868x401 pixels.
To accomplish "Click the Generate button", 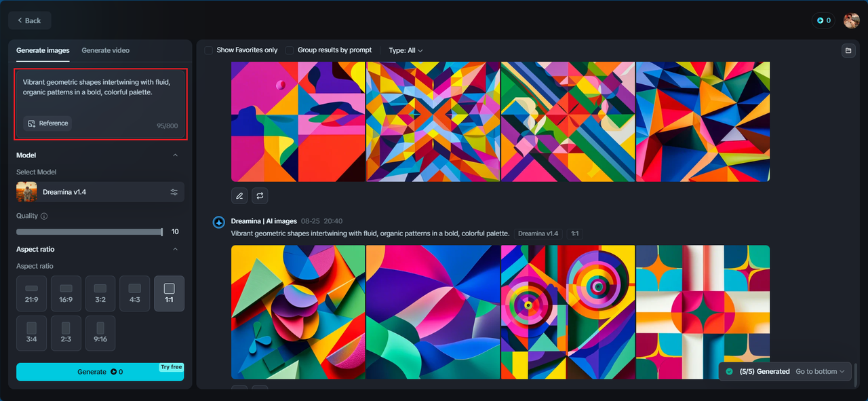I will pos(100,372).
